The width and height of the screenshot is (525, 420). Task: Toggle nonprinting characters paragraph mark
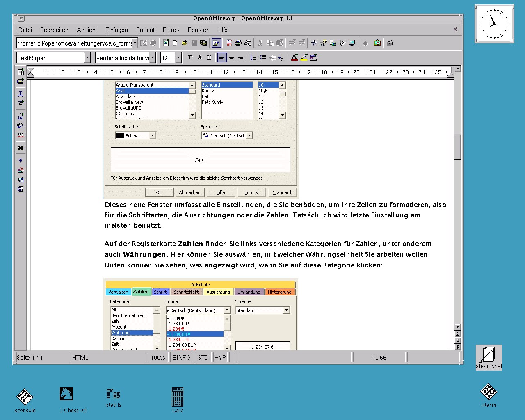click(x=21, y=161)
